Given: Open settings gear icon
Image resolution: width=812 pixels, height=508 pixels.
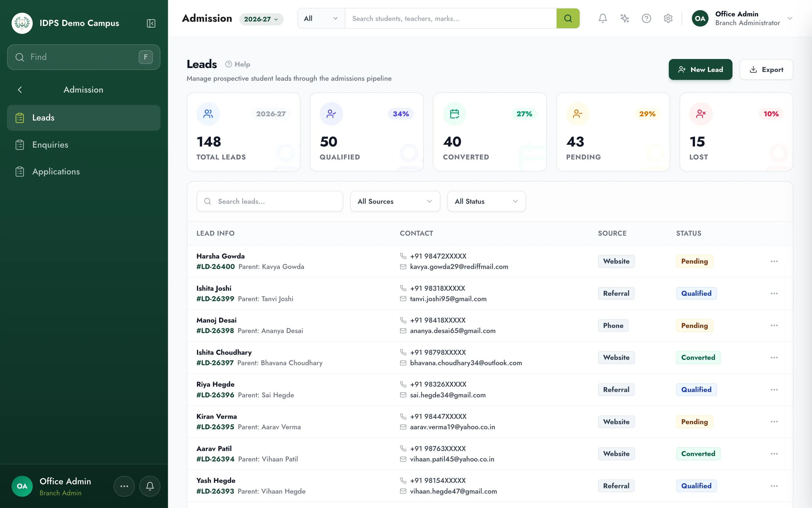Looking at the screenshot, I should 668,18.
